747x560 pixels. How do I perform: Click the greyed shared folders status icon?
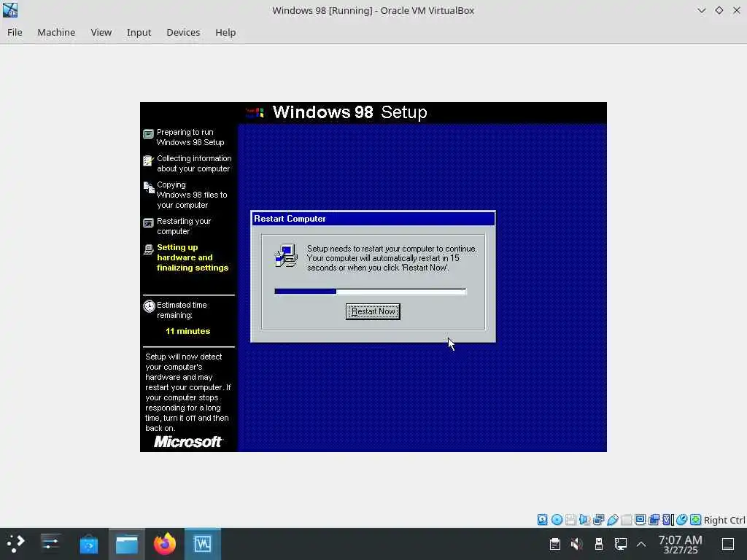tap(626, 519)
